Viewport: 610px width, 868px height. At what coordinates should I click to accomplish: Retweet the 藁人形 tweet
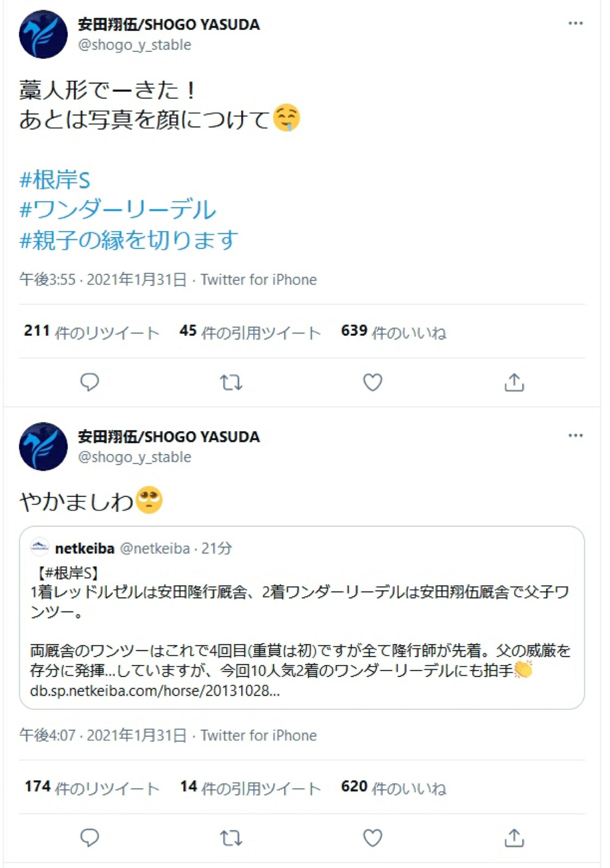pyautogui.click(x=231, y=382)
